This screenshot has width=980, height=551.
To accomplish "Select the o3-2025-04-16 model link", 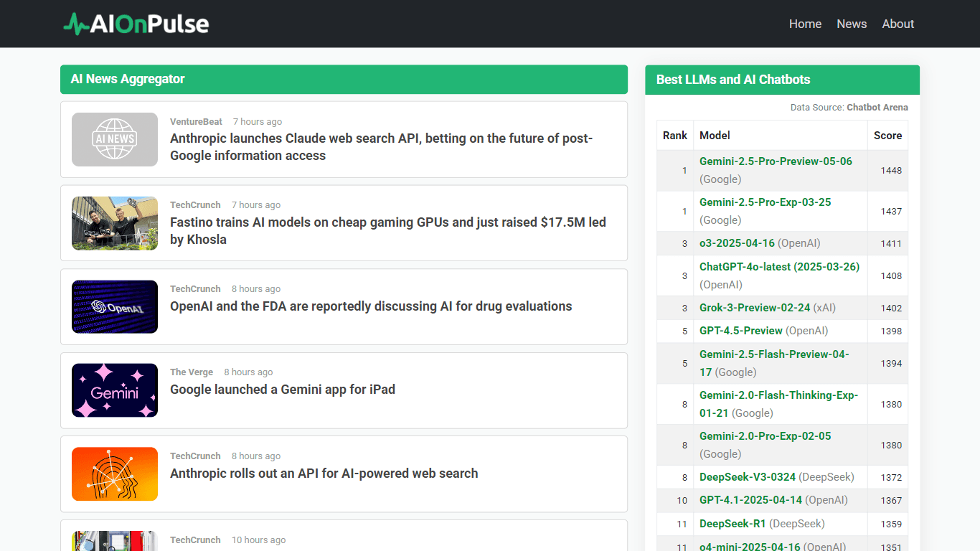I will pyautogui.click(x=737, y=243).
